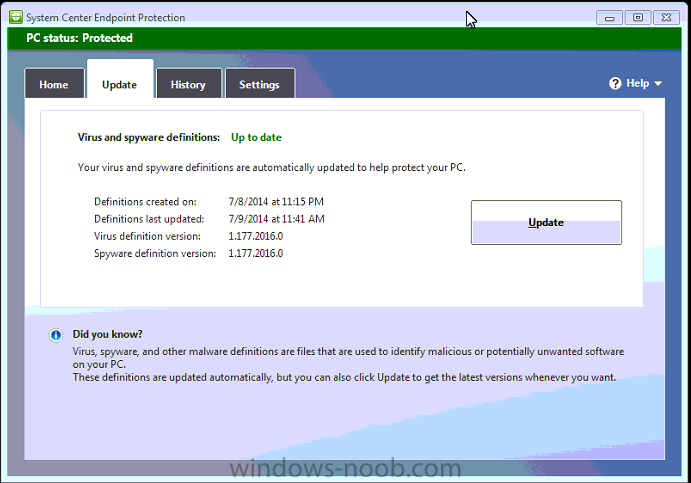Click the Definitions last updated date value
Viewport: 691px width, 483px height.
click(x=276, y=219)
